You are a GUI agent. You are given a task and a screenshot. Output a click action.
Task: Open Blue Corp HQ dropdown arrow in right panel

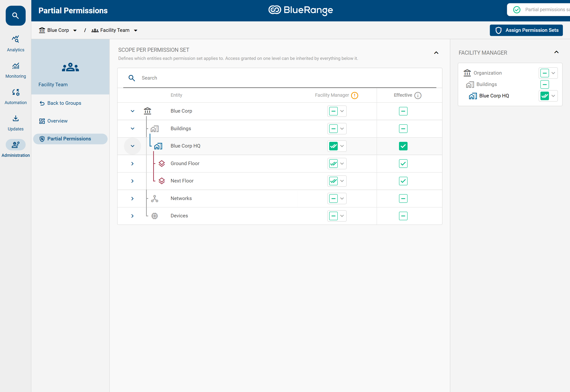pos(553,96)
